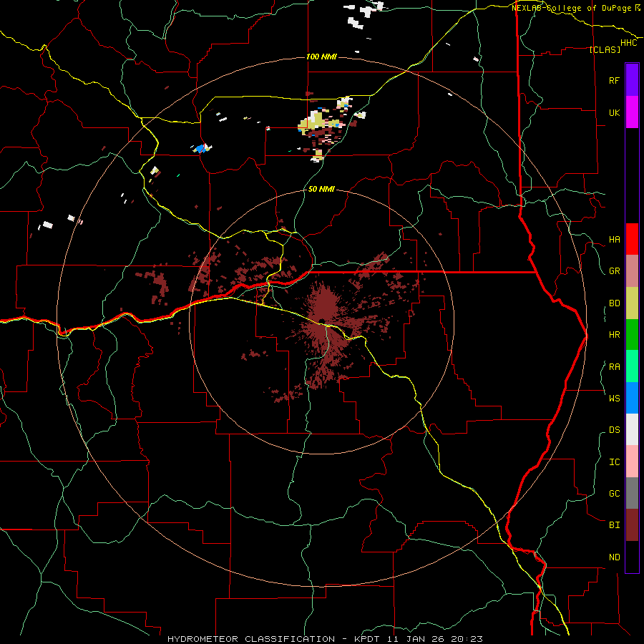Click the [CLAS] units label
This screenshot has height=644, width=644.
605,49
